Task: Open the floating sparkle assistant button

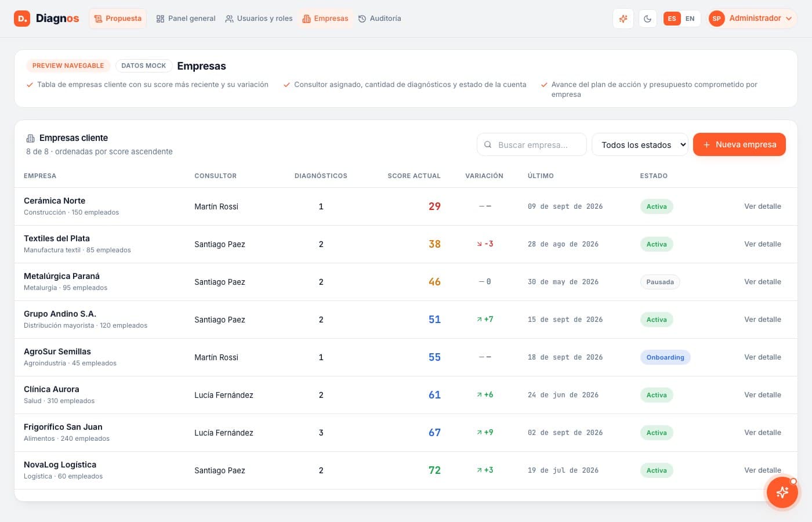Action: coord(782,492)
